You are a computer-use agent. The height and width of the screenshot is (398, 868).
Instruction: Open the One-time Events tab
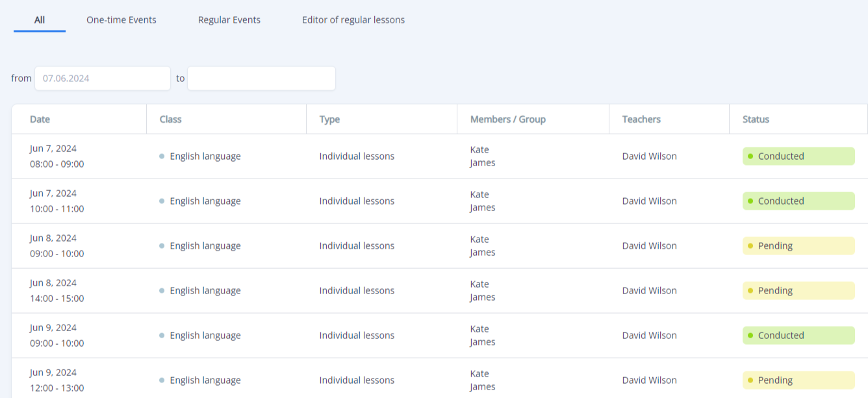(x=121, y=20)
